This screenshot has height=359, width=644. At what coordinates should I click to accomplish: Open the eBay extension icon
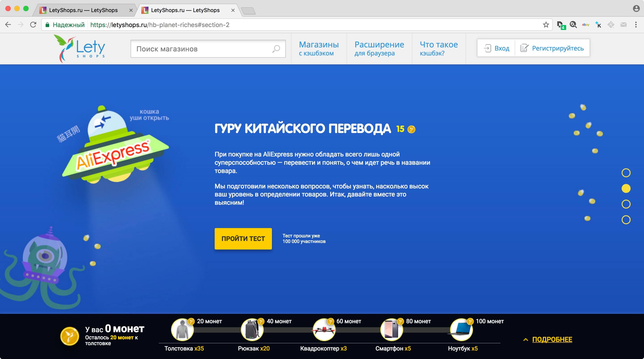(x=585, y=25)
